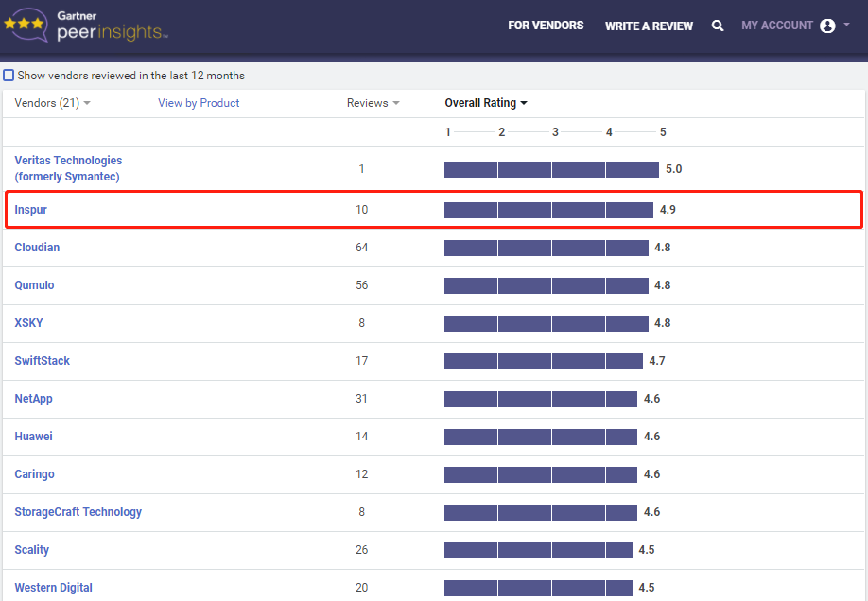Expand the My Account dropdown arrow

pos(846,25)
